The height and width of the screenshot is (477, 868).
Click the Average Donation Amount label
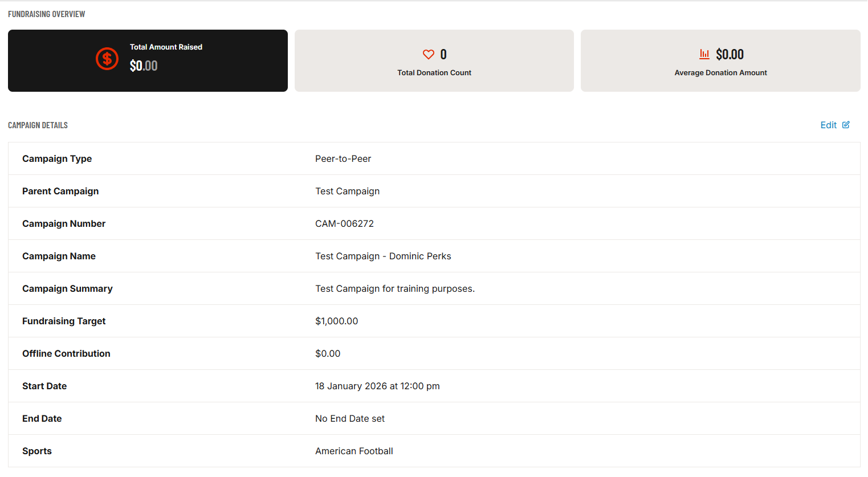pyautogui.click(x=720, y=73)
